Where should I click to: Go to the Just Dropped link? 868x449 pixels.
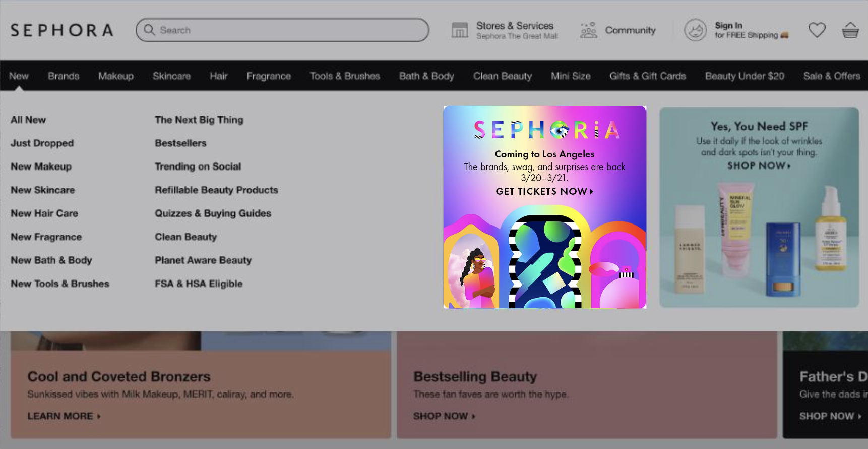click(x=42, y=143)
